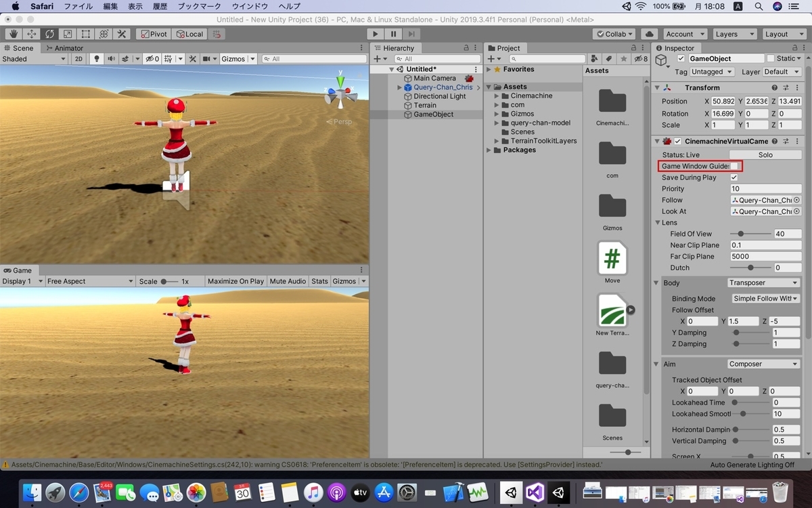Toggle the Static checkbox
This screenshot has width=812, height=508.
pos(770,59)
